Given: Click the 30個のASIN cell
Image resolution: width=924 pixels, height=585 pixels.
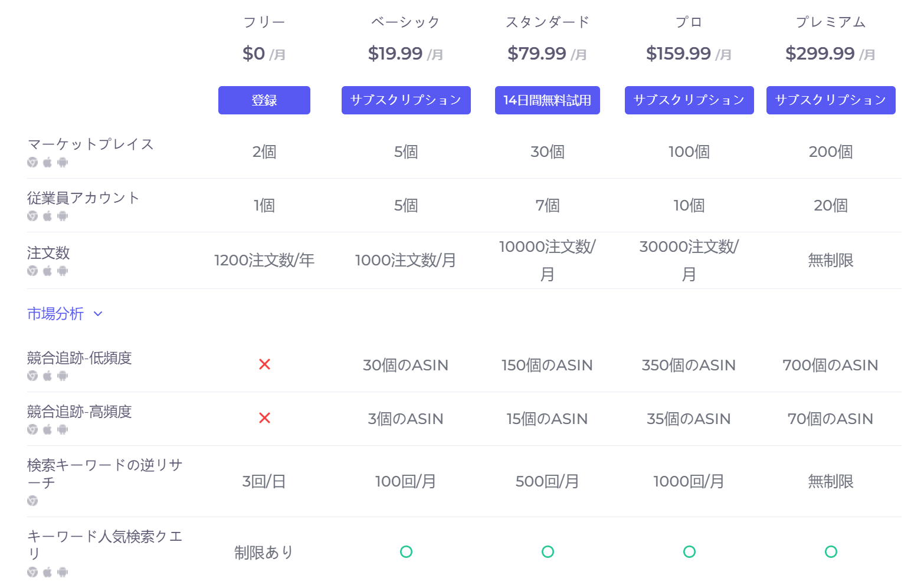Looking at the screenshot, I should 406,365.
